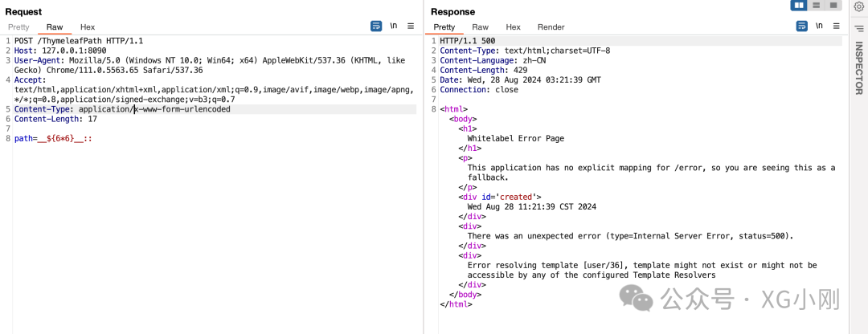868x334 pixels.
Task: Toggle \n non-printable characters in Response panel
Action: [x=819, y=26]
